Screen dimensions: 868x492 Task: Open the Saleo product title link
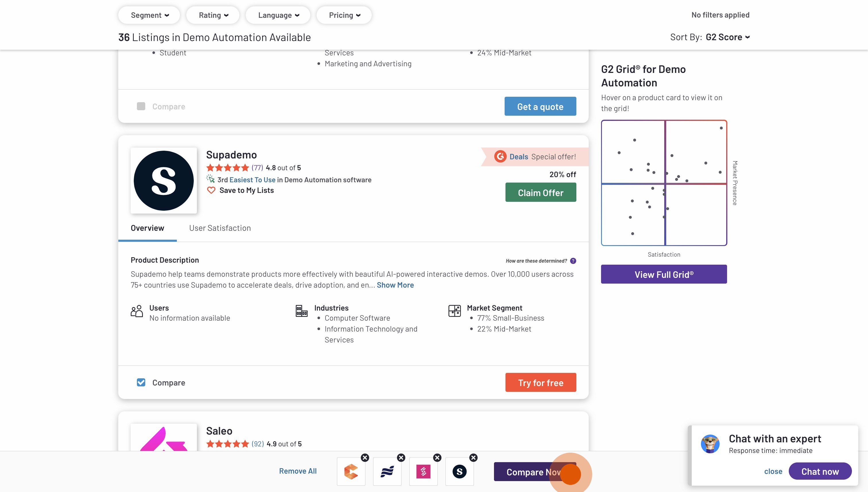[x=219, y=431]
